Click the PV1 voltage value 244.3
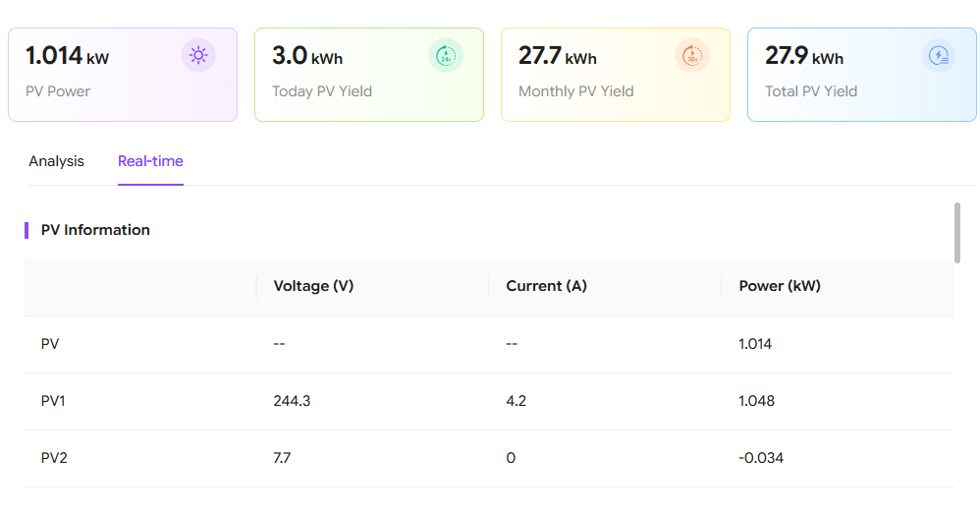Viewport: 980px width, 513px height. click(292, 401)
